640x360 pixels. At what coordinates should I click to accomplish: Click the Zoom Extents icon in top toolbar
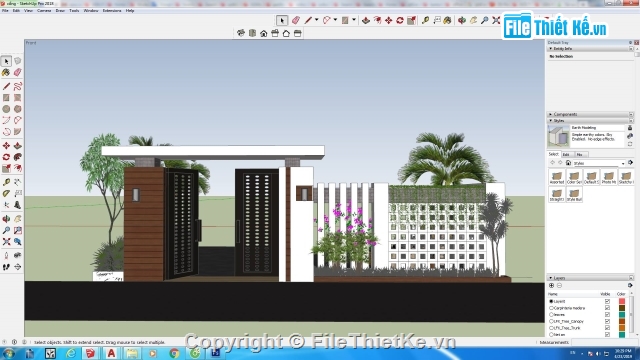(496, 20)
